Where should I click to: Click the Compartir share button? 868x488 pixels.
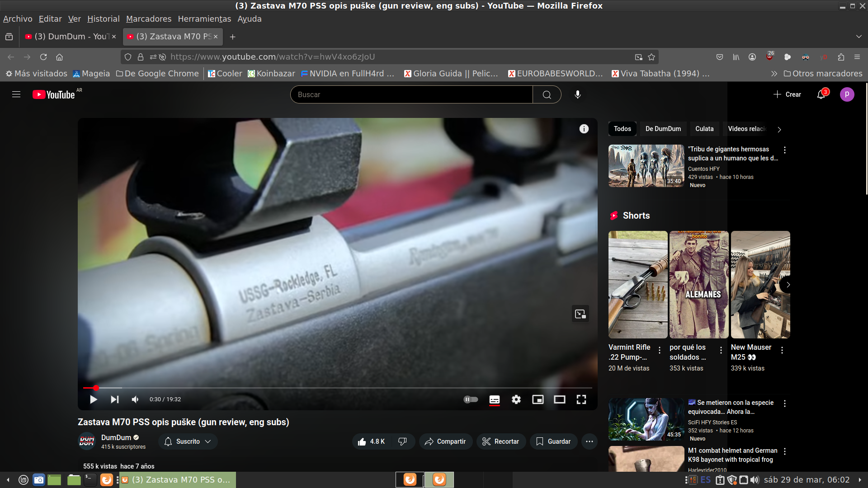point(445,441)
